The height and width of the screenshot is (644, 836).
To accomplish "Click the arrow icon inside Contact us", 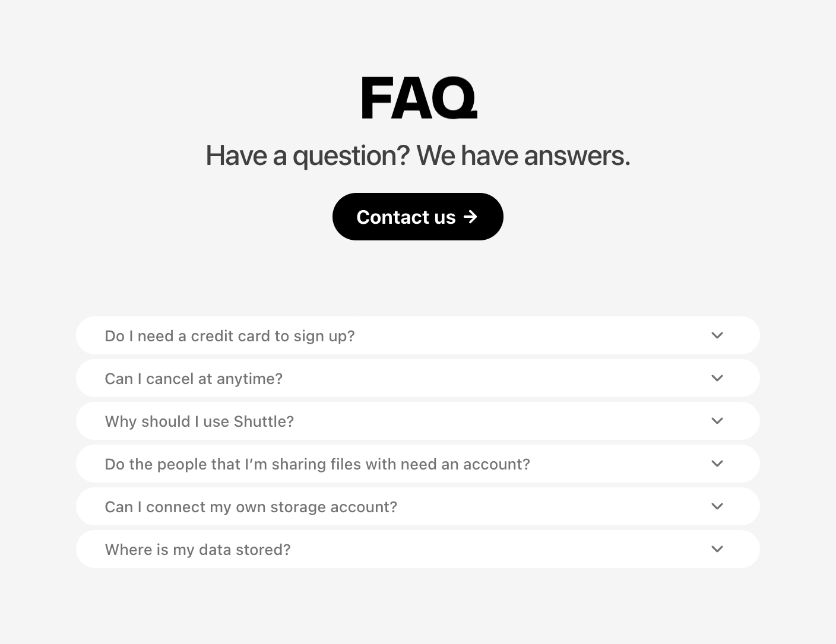I will coord(470,217).
